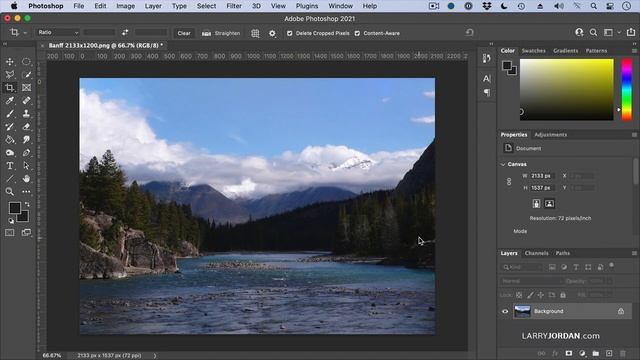Open the Filter menu
640x360 pixels.
coord(234,6)
